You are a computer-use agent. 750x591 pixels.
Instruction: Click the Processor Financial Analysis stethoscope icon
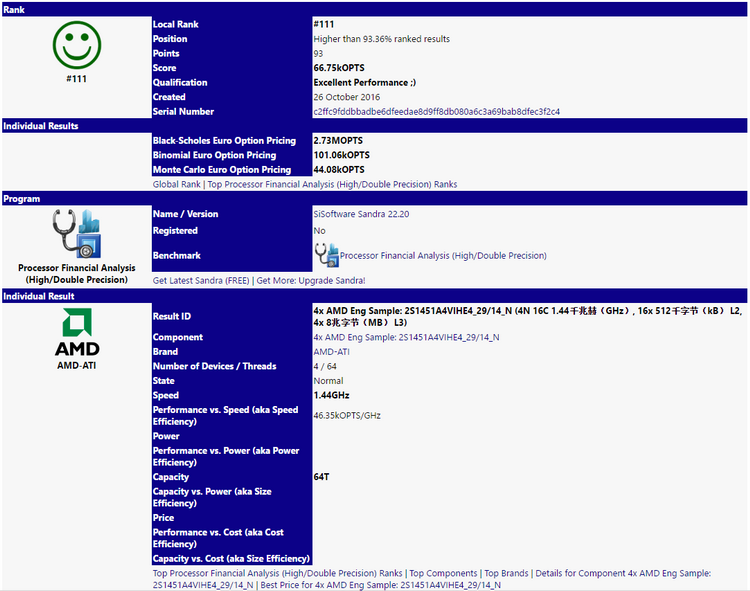pos(77,233)
